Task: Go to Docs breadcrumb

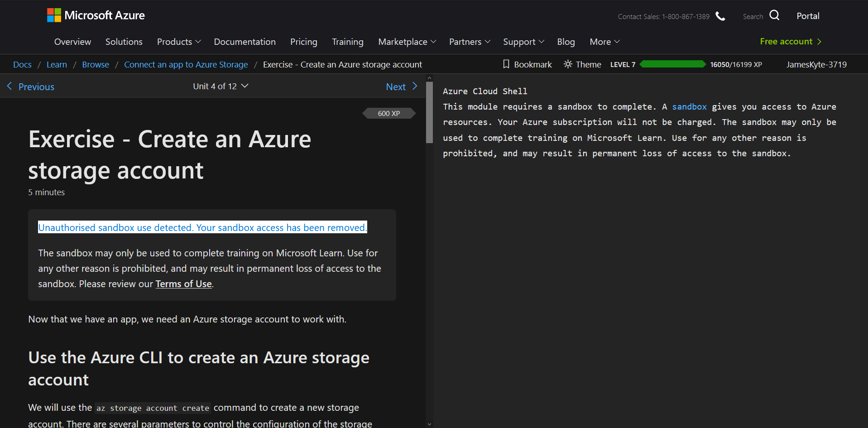Action: tap(22, 64)
